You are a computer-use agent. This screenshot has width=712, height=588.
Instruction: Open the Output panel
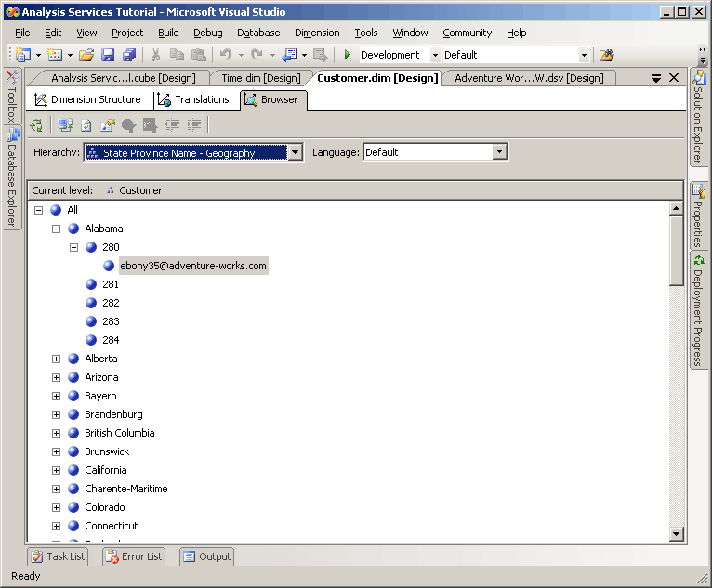click(x=207, y=556)
